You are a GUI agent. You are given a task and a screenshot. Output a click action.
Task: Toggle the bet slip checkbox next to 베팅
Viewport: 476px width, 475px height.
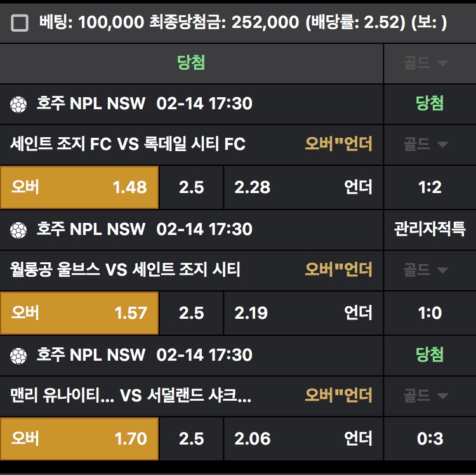(x=20, y=23)
